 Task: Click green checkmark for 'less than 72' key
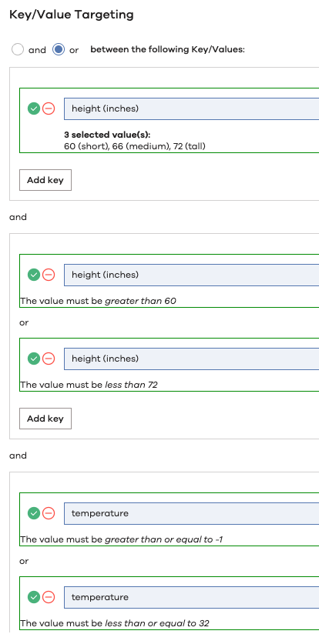[x=34, y=359]
